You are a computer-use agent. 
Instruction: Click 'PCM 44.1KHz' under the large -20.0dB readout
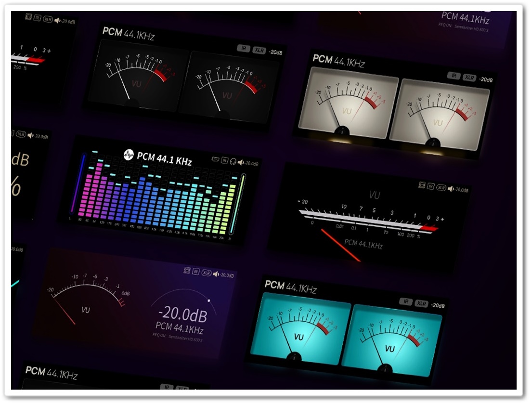click(x=179, y=328)
